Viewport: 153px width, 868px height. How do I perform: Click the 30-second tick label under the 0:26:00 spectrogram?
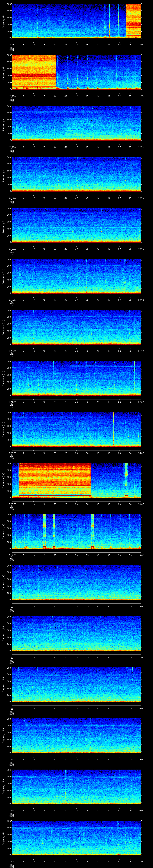(x=76, y=657)
